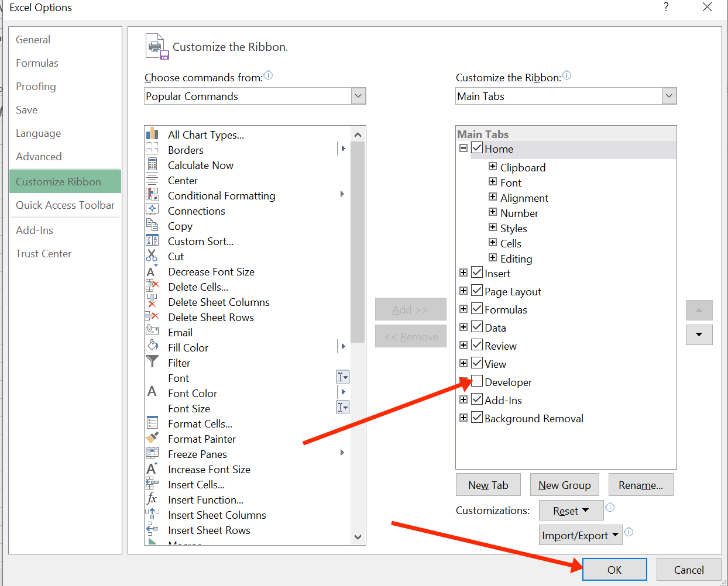
Task: Uncheck the Formulas tab checkbox
Action: click(x=477, y=309)
